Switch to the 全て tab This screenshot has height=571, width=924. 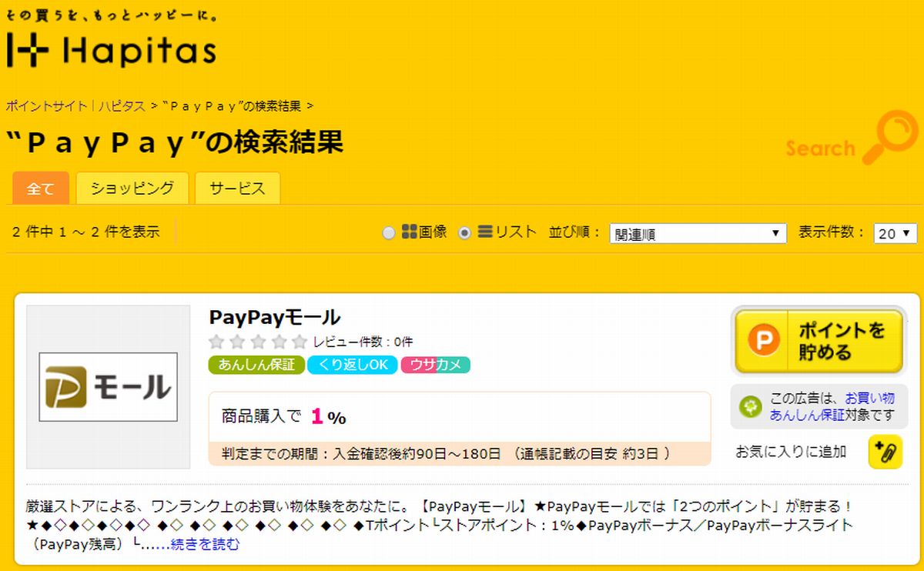click(41, 189)
